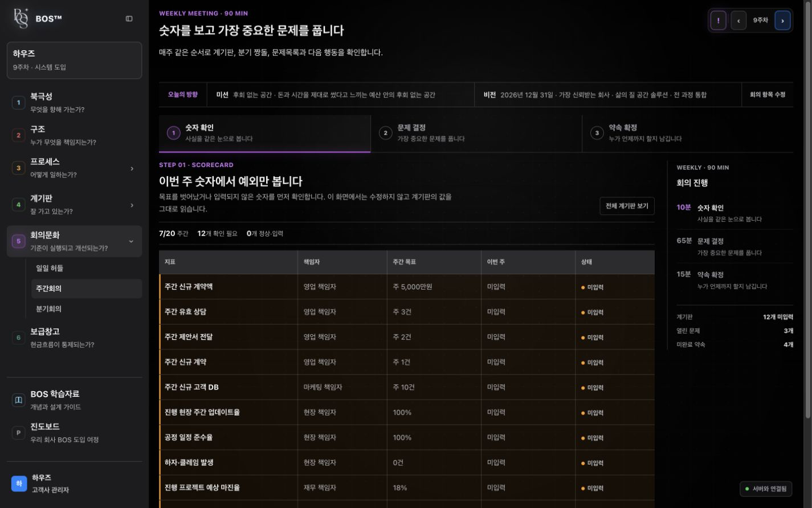Click the 전체 계기판 보기 button
The width and height of the screenshot is (812, 508).
(627, 206)
